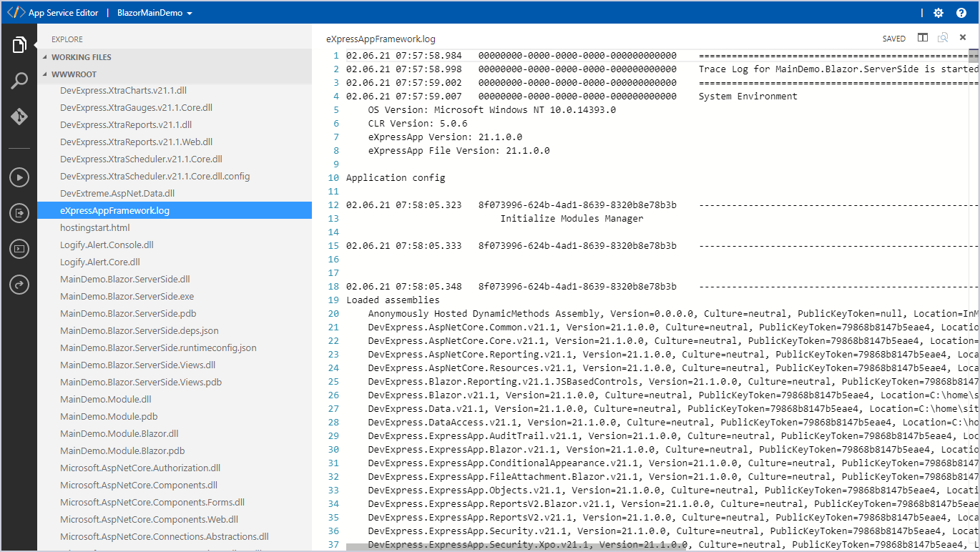980x552 pixels.
Task: Click 'Initialize Modules Manager' log text
Action: tap(572, 219)
